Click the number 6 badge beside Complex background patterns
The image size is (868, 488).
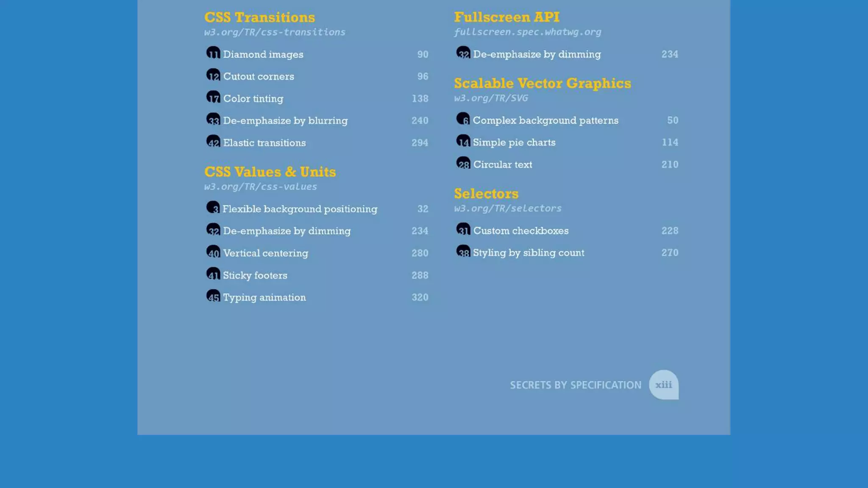tap(463, 119)
